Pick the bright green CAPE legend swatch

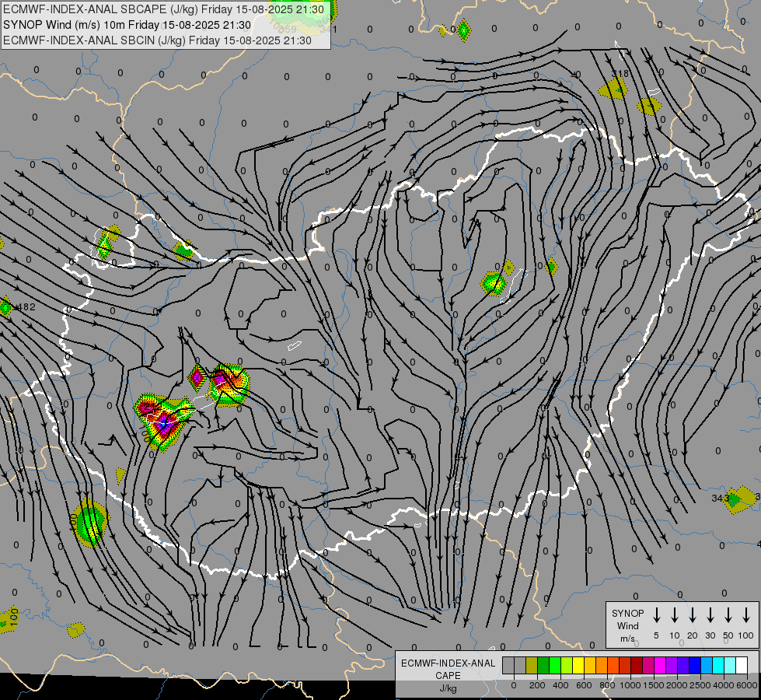[555, 665]
